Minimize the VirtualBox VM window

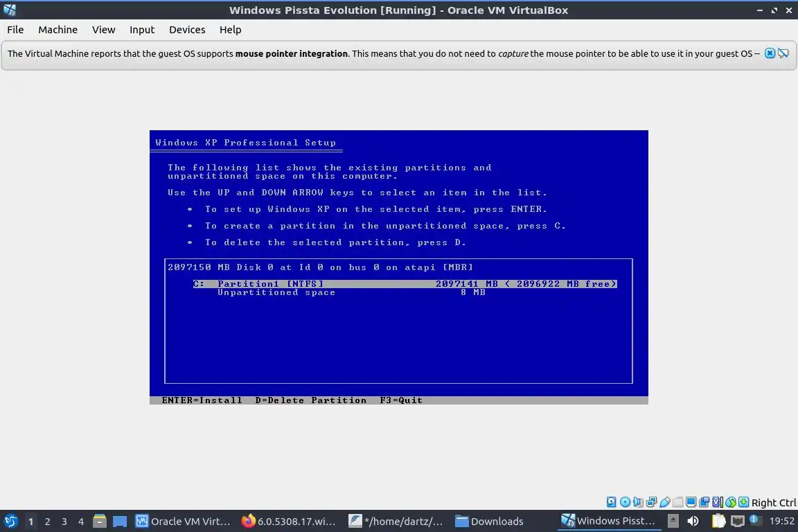tap(760, 10)
